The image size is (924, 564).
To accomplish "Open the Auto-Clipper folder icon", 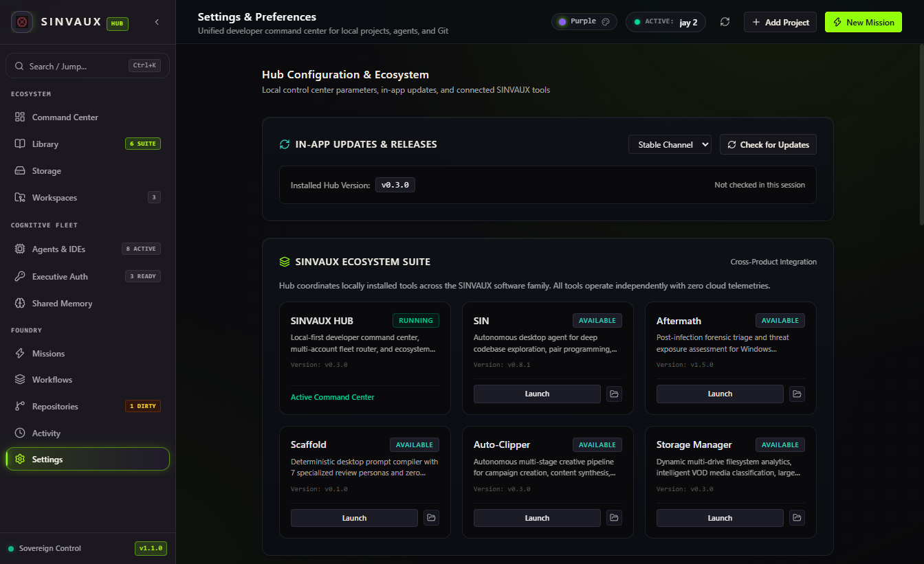I will click(x=614, y=518).
